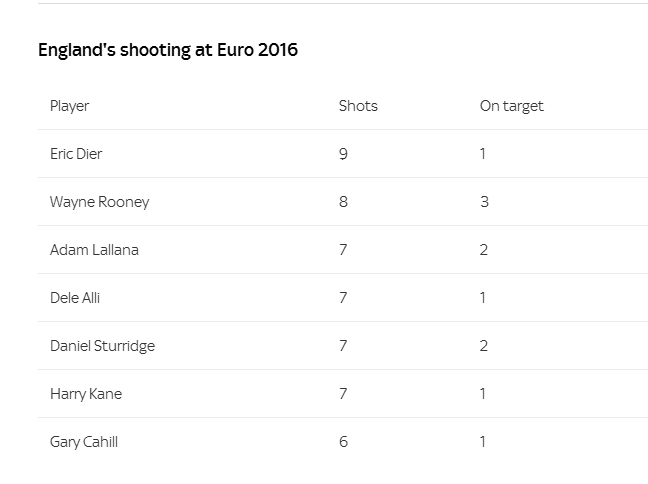Screen dimensions: 648x484
Task: Click Daniel Sturridge's on target value
Action: click(x=484, y=346)
